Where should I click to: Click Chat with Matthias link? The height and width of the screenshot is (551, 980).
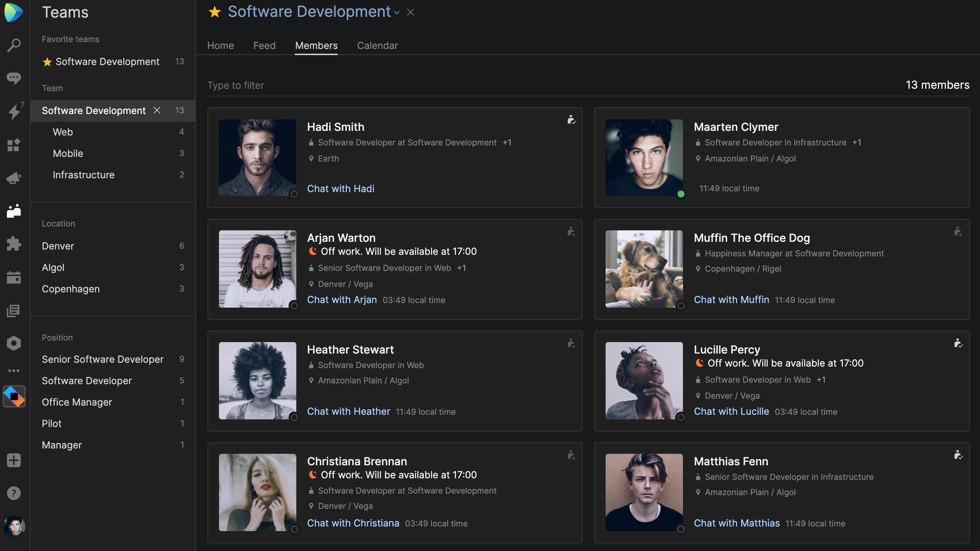737,523
